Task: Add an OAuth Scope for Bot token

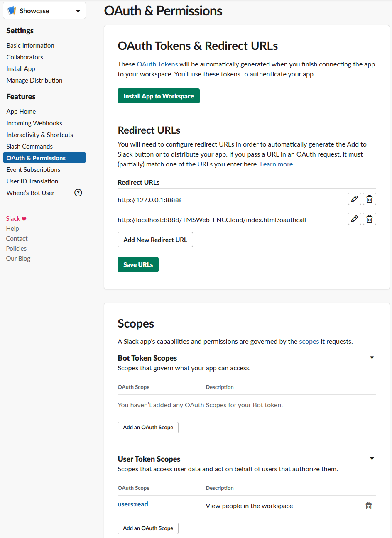Action: click(x=148, y=428)
